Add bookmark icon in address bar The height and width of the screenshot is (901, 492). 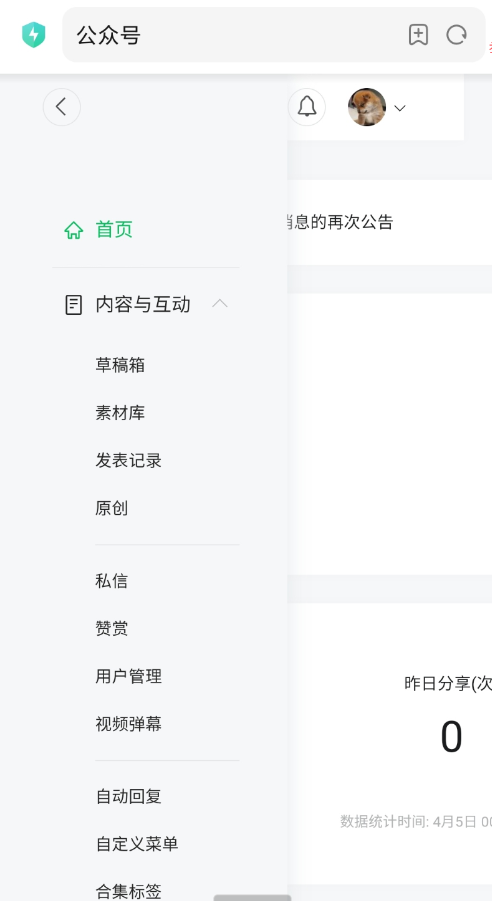point(418,35)
